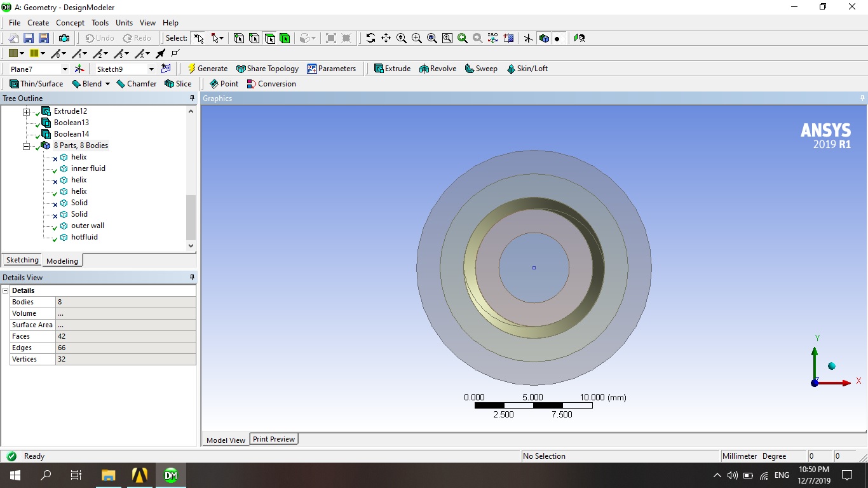This screenshot has height=488, width=868.
Task: Select the hotfluid body
Action: [85, 237]
